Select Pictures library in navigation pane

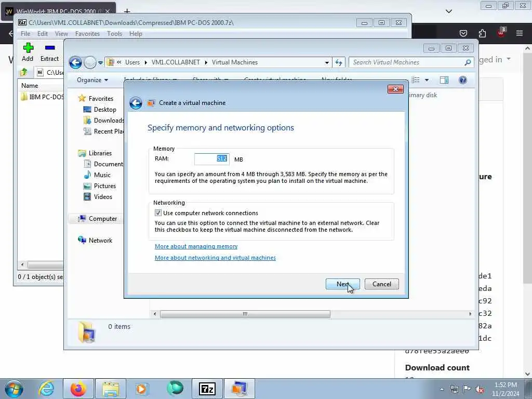tap(104, 186)
